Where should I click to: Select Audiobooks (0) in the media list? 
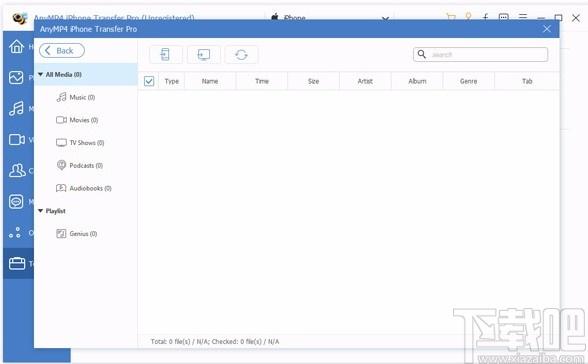point(84,188)
